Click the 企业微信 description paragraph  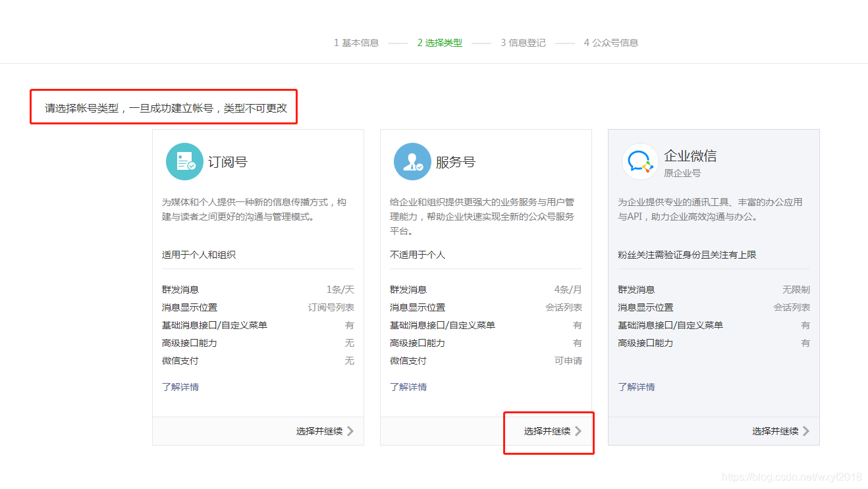click(x=710, y=209)
